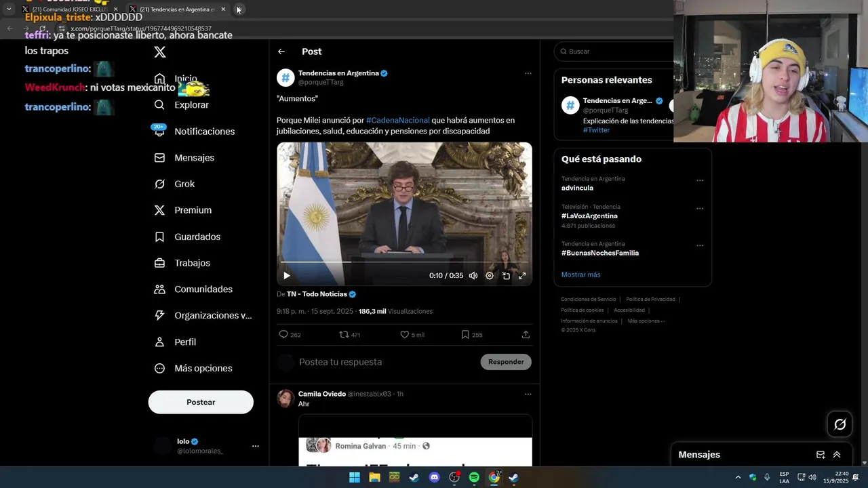Click the Postear button

(x=201, y=402)
